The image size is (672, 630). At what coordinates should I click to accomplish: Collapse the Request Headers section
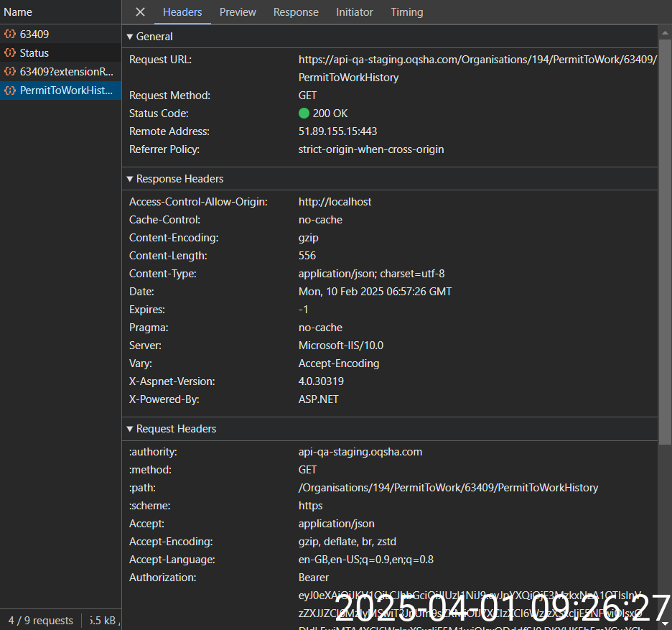click(130, 429)
